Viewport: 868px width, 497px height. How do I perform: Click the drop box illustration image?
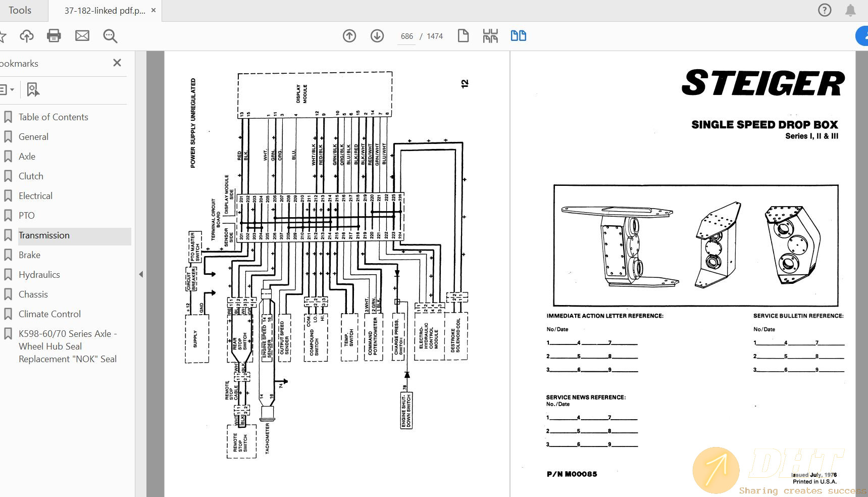(696, 245)
